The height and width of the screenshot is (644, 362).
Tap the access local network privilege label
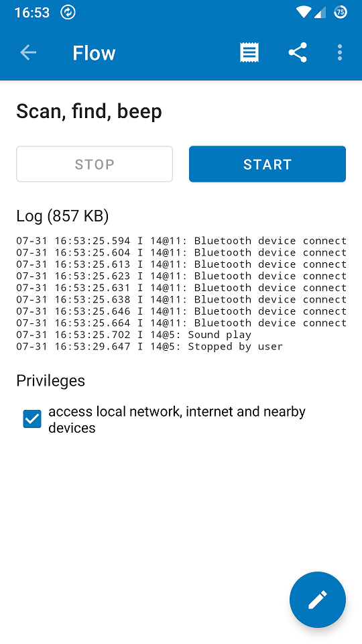pyautogui.click(x=177, y=419)
